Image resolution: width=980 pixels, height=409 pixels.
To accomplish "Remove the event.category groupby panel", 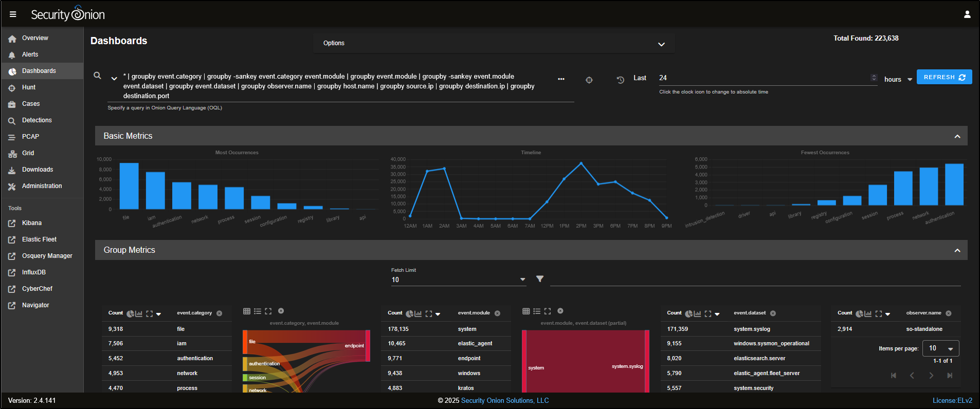I will [x=220, y=313].
